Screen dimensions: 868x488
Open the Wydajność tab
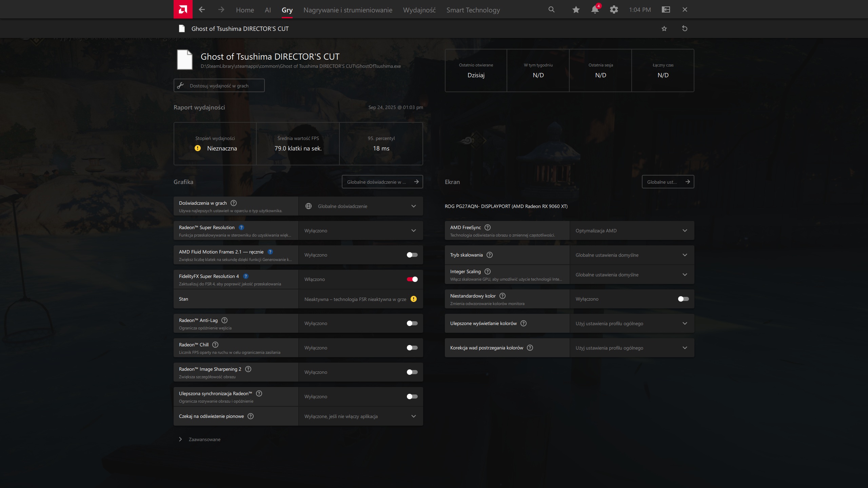419,10
